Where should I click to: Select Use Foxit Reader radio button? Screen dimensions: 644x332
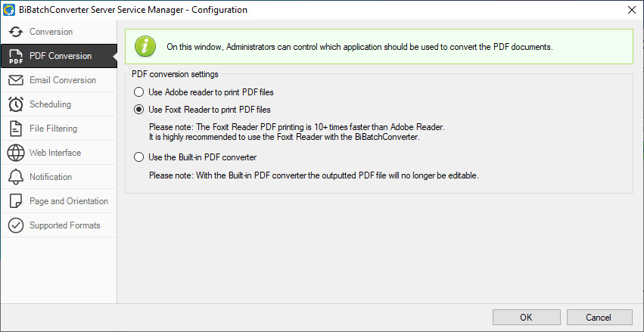pos(139,110)
